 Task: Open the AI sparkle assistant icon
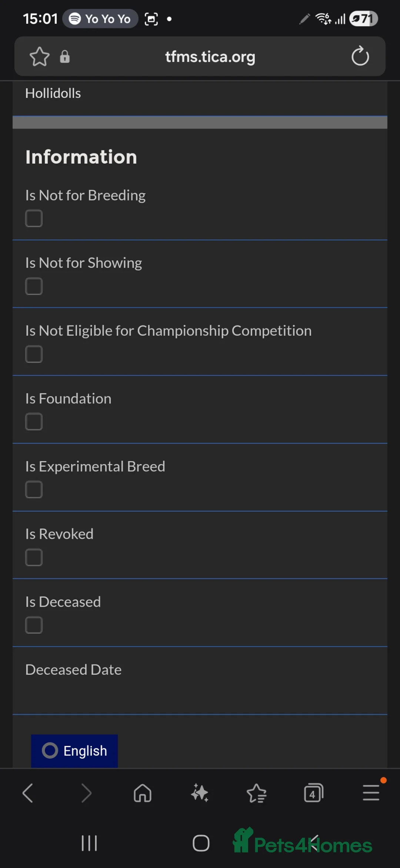(200, 793)
